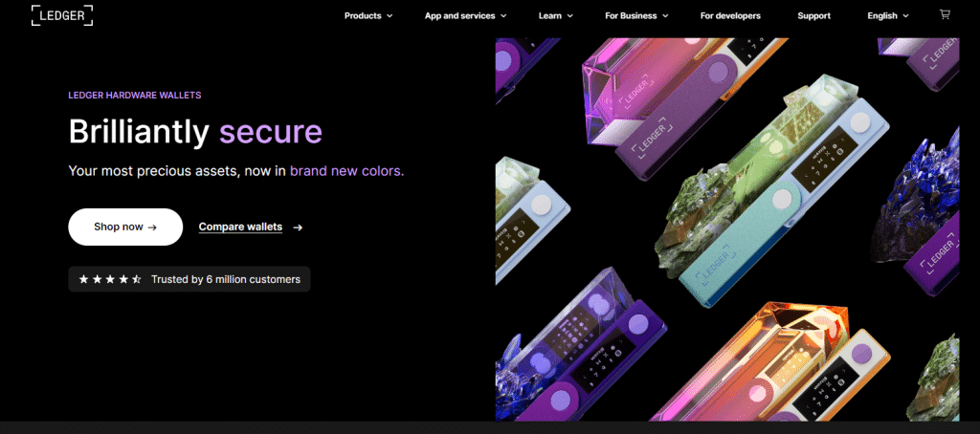Follow the Compare wallets link
Image resolution: width=980 pixels, height=434 pixels.
tap(240, 227)
